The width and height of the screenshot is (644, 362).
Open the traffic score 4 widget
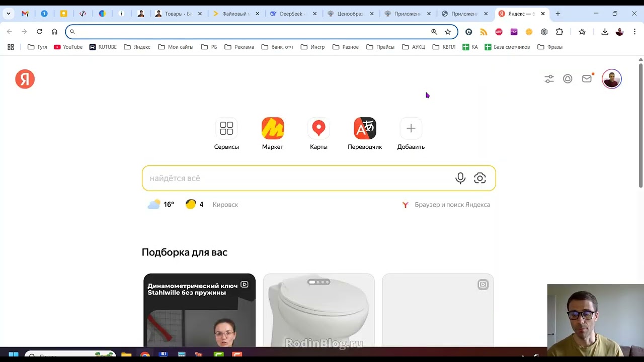[x=195, y=205]
